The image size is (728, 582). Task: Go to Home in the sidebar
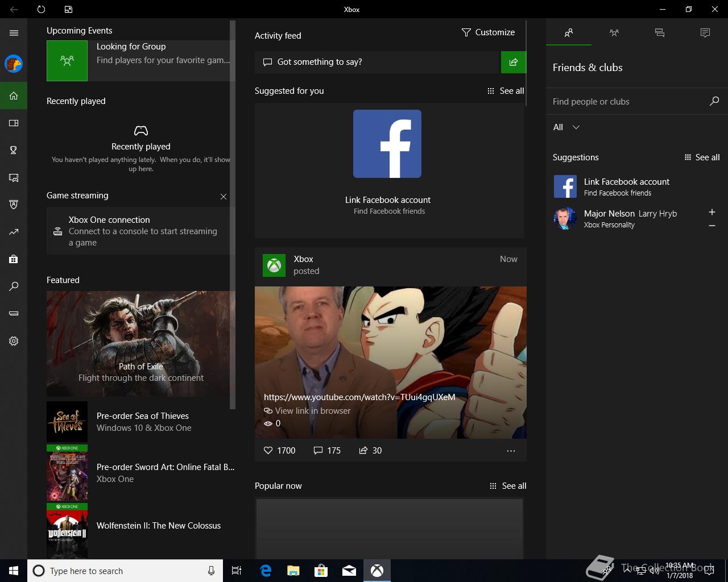click(14, 95)
